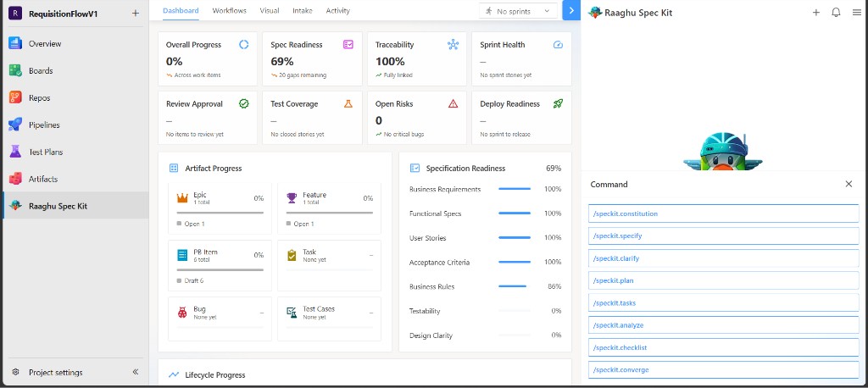Collapse the side panel with blue arrow button

[571, 10]
